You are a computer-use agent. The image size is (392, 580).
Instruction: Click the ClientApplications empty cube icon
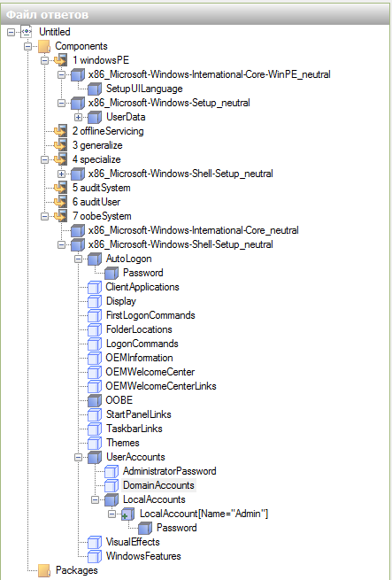pos(95,287)
